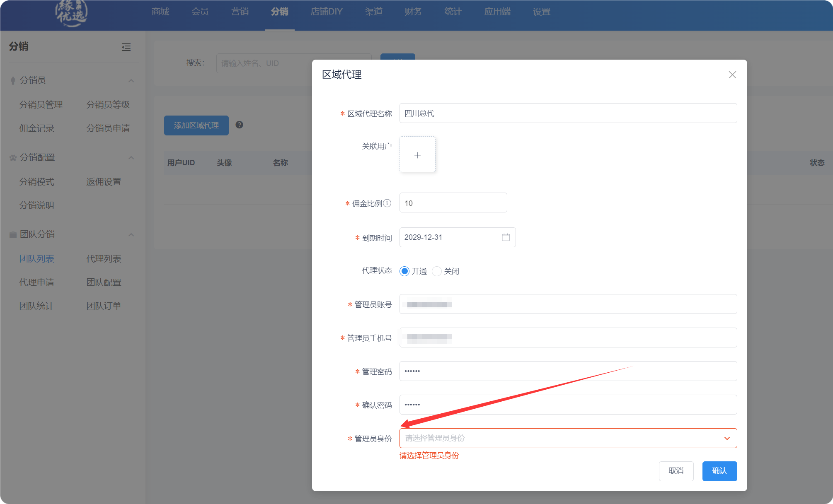Click the plus icon to add linked user

tap(417, 155)
